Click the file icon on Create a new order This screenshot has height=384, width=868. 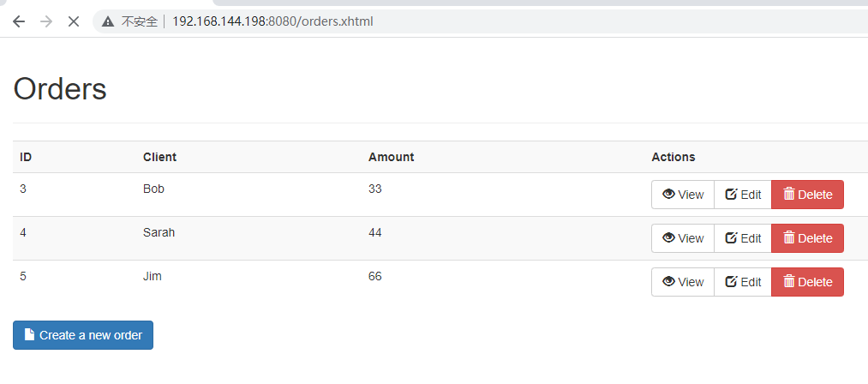pyautogui.click(x=29, y=335)
